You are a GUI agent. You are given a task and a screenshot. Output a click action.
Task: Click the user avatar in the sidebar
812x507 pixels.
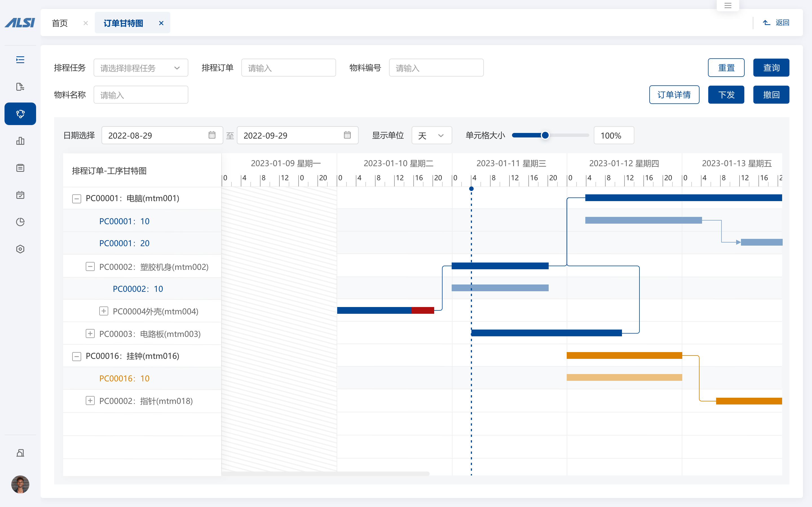pyautogui.click(x=20, y=484)
